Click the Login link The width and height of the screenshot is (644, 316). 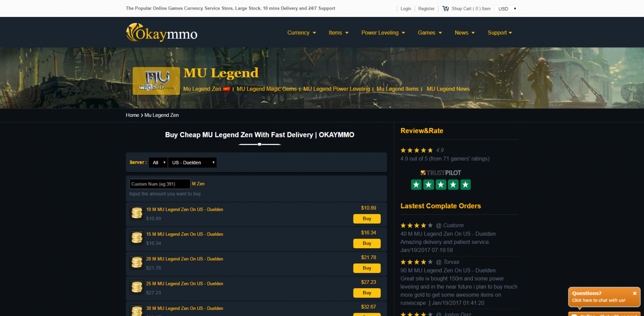(x=406, y=8)
